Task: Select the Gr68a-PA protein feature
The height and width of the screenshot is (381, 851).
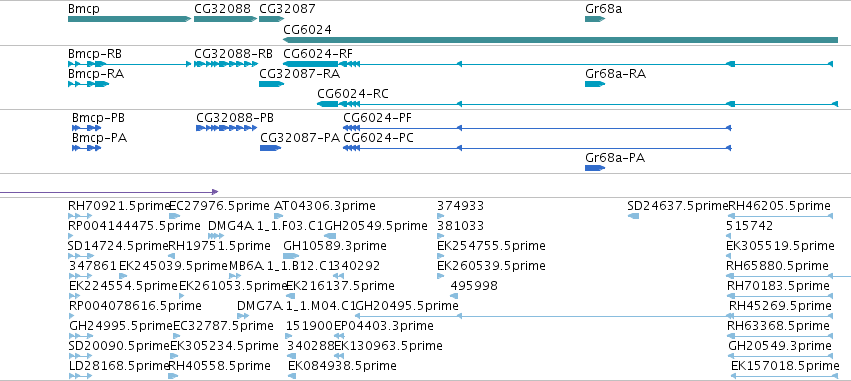Action: (x=595, y=168)
